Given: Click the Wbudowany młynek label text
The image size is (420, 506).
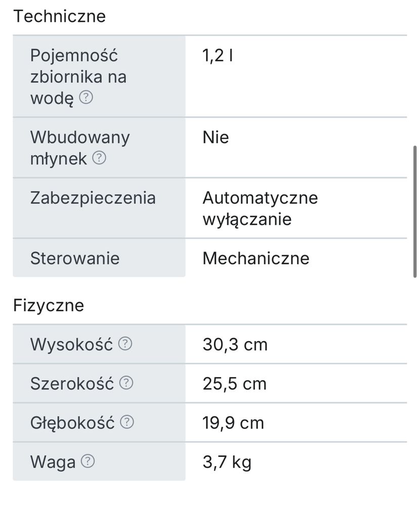Looking at the screenshot, I should (x=80, y=148).
